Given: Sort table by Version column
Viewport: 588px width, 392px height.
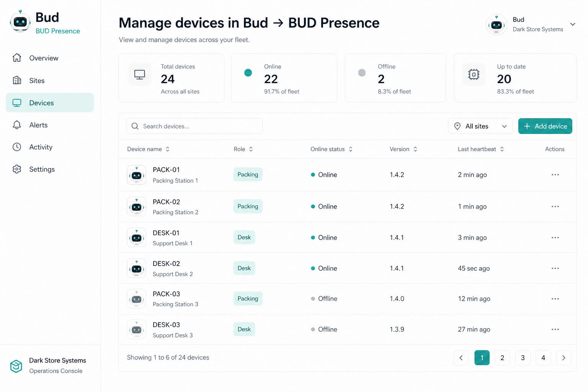Looking at the screenshot, I should point(403,149).
